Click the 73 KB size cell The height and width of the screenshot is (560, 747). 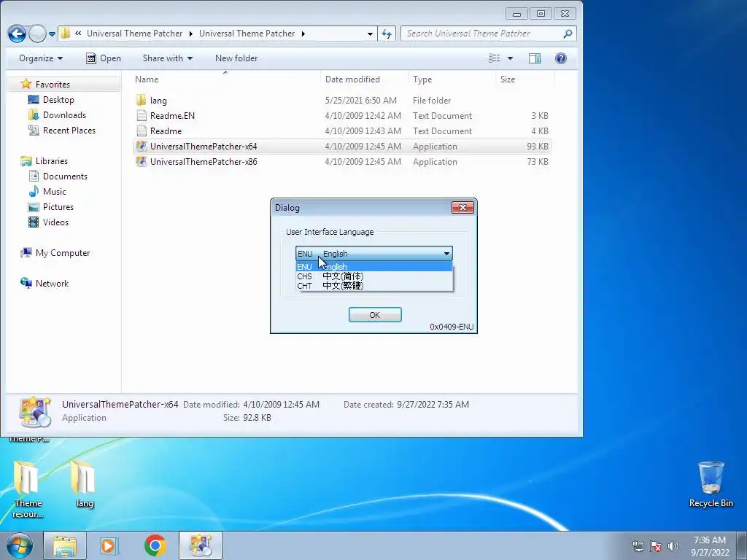(x=538, y=161)
